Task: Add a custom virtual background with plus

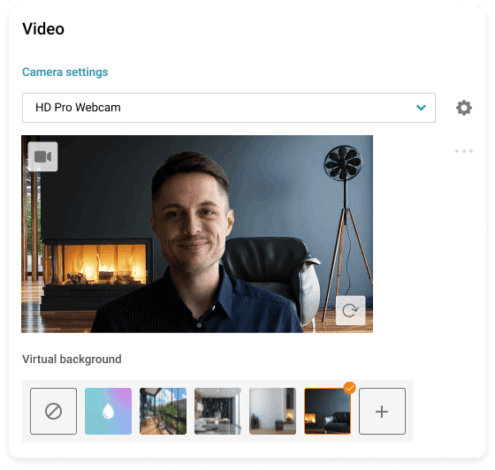Action: pos(382,411)
